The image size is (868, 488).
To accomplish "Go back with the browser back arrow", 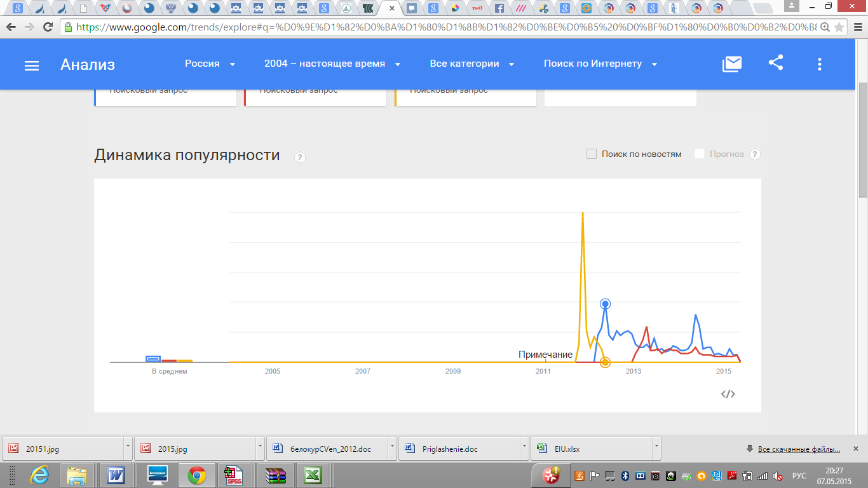I will tap(11, 27).
